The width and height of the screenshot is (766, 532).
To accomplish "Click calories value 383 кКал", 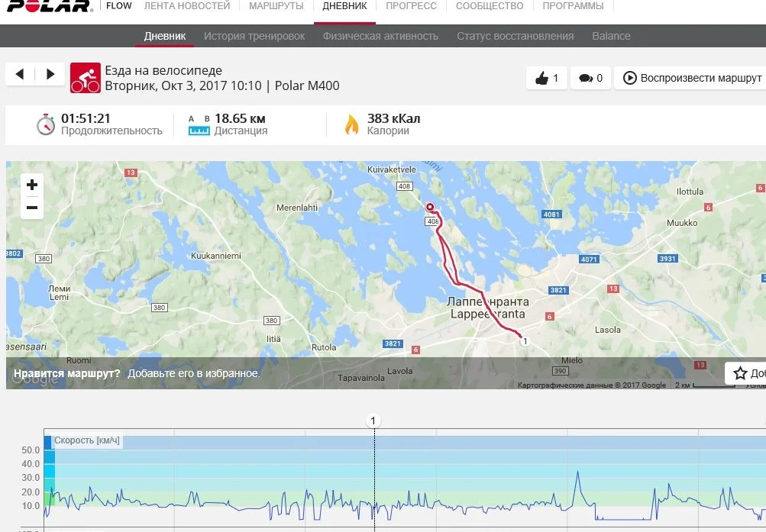I will click(x=393, y=118).
